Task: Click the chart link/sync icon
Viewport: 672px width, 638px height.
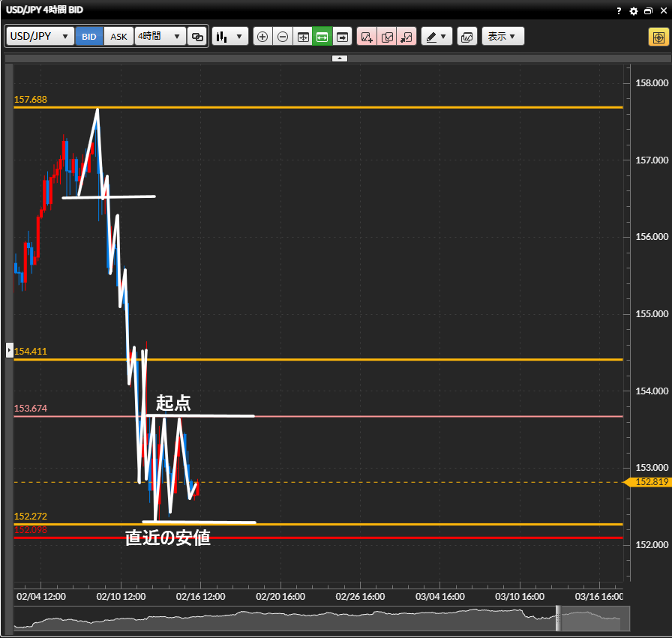Action: tap(198, 37)
